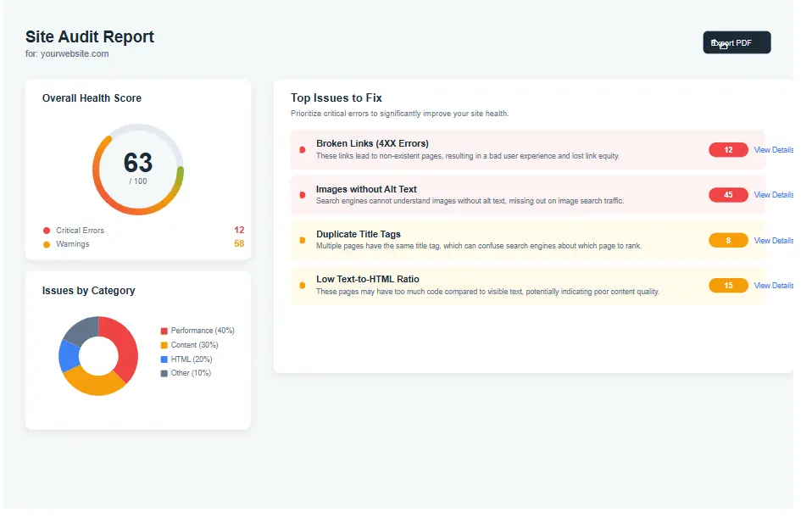This screenshot has width=812, height=518.
Task: Click the Warnings orange legend dot
Action: (47, 244)
